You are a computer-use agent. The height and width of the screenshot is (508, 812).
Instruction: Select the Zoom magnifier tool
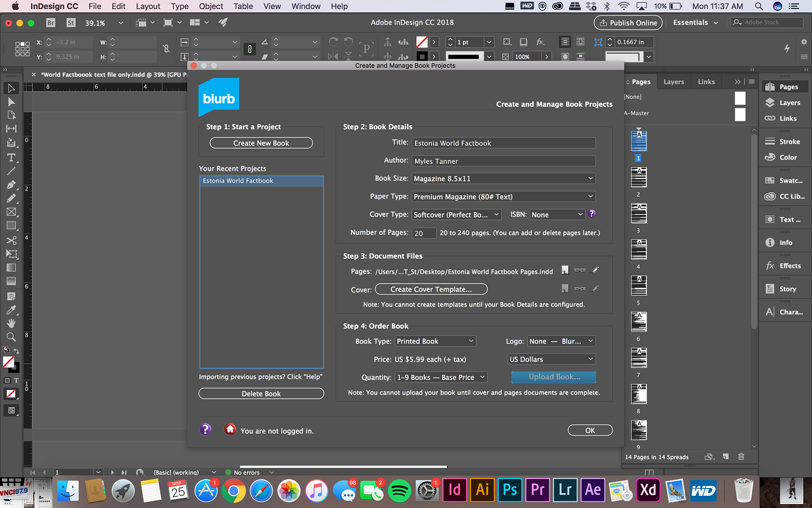click(11, 337)
